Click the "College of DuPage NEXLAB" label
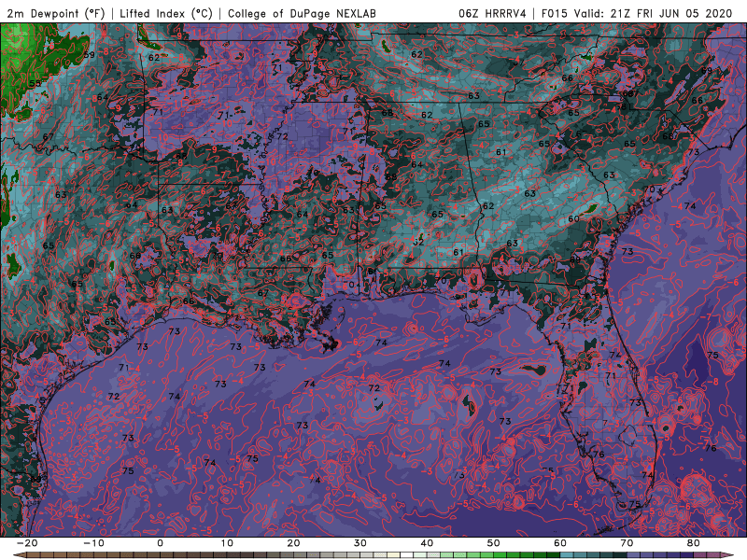The image size is (747, 560). [302, 13]
